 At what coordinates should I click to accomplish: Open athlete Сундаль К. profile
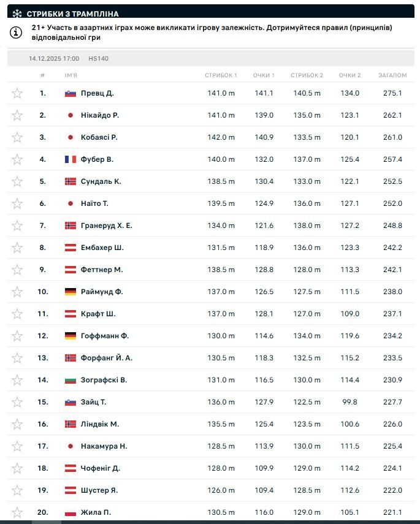101,181
